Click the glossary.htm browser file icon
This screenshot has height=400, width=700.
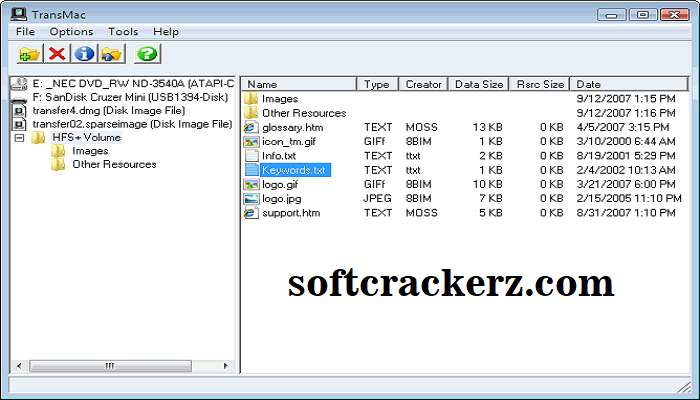[x=251, y=127]
